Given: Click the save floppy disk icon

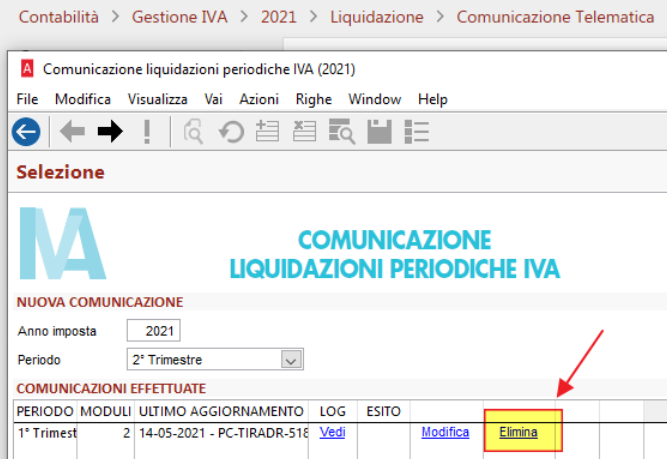Looking at the screenshot, I should tap(379, 132).
